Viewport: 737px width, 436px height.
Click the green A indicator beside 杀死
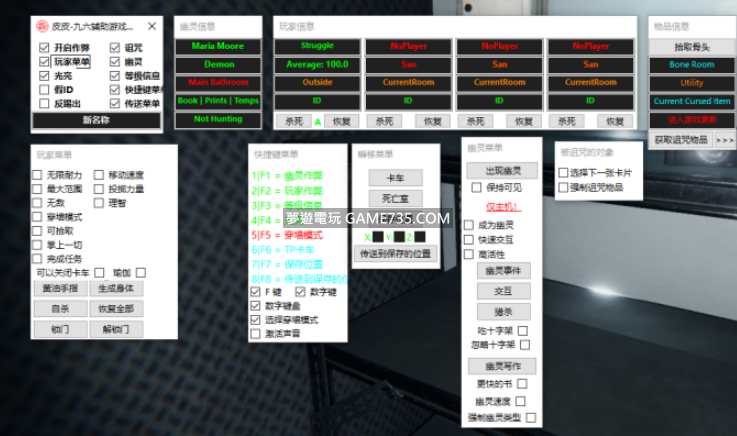pos(318,121)
